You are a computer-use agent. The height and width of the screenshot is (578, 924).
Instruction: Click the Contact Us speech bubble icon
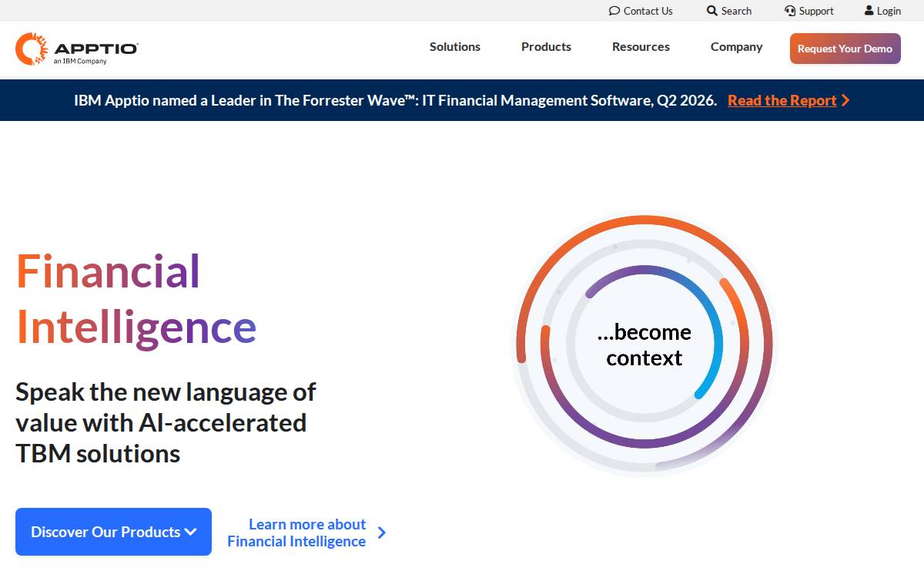(614, 11)
